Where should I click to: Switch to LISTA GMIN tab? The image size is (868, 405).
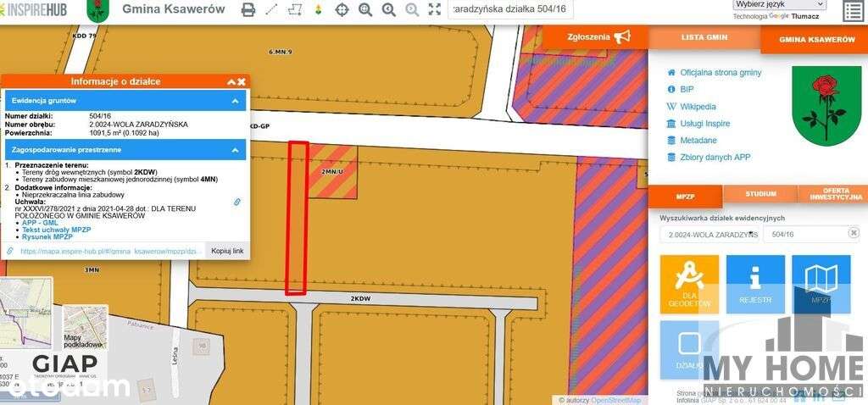click(704, 37)
